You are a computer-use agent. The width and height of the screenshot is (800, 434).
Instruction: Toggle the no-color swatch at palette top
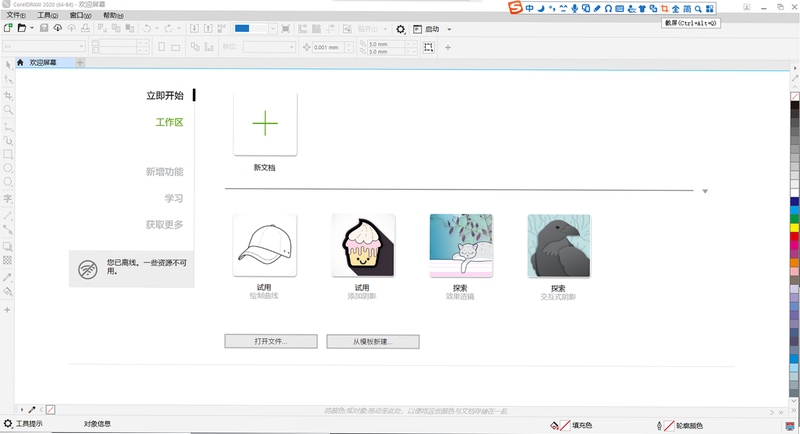tap(794, 97)
